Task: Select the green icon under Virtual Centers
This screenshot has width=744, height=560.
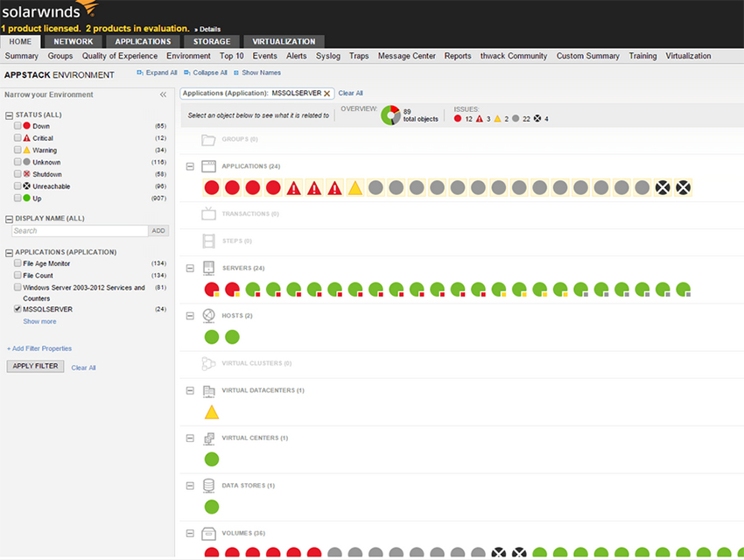Action: (212, 459)
